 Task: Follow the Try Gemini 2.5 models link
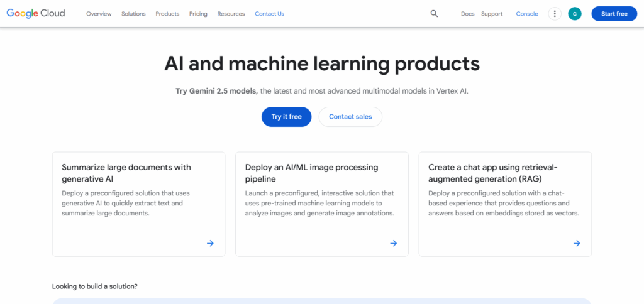click(x=217, y=91)
